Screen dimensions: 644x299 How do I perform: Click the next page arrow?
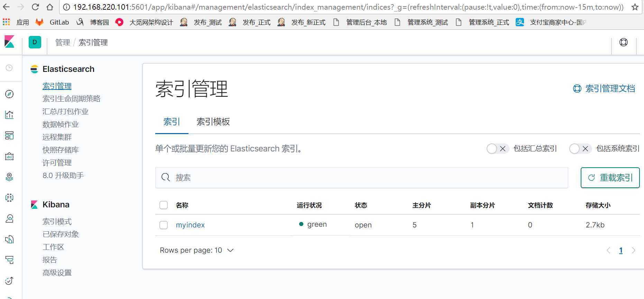click(634, 251)
